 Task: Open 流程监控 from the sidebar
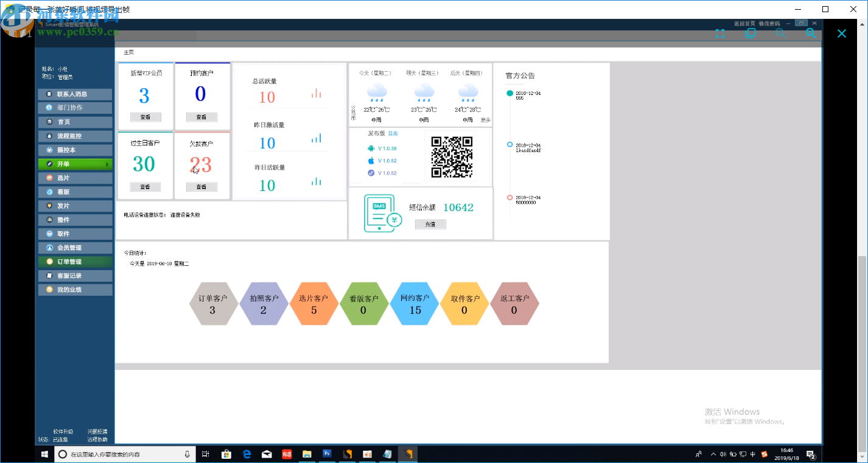pos(74,136)
